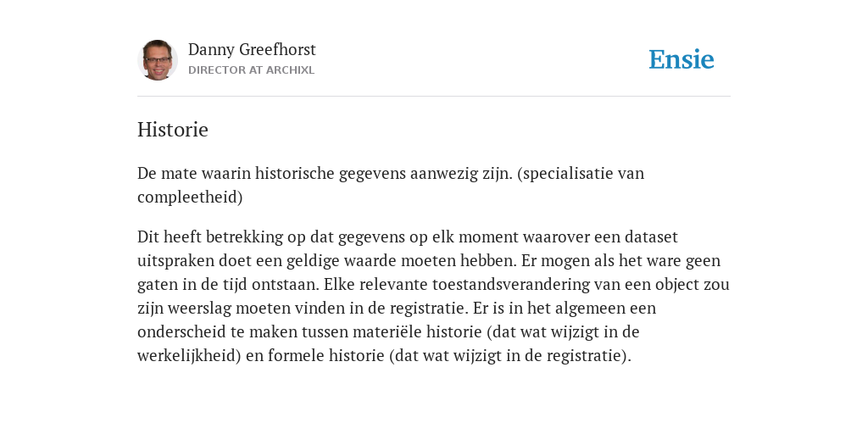868x434 pixels.
Task: Click the DIRECTOR AT ARCHIXL subtitle
Action: click(x=251, y=70)
